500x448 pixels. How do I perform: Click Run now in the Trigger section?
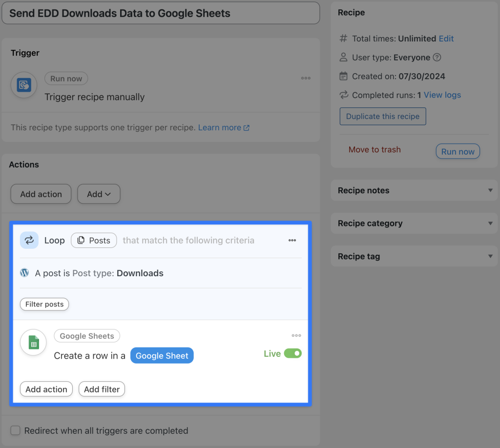click(66, 78)
